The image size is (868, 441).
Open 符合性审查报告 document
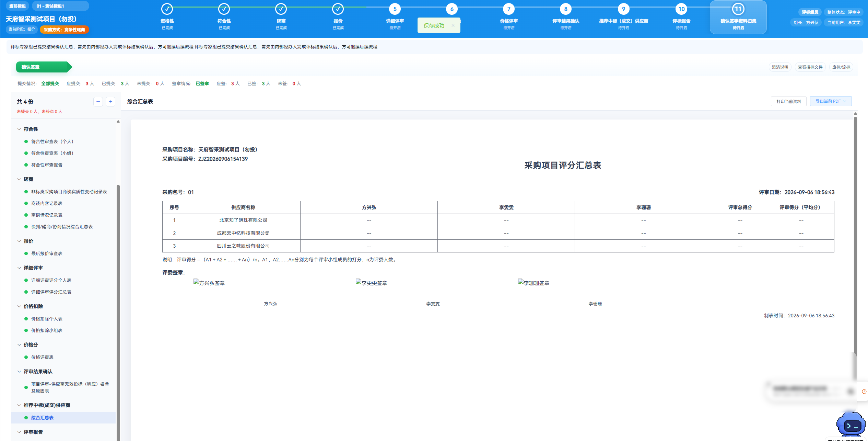47,165
